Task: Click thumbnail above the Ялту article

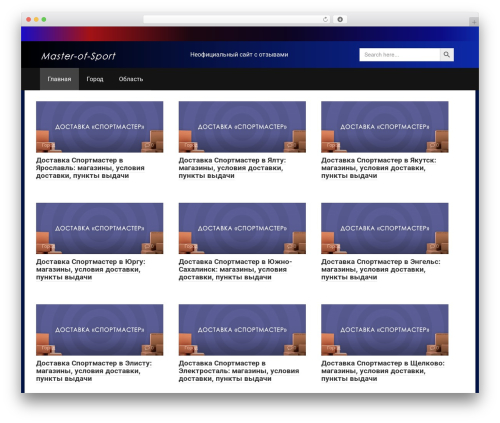Action: click(x=242, y=127)
